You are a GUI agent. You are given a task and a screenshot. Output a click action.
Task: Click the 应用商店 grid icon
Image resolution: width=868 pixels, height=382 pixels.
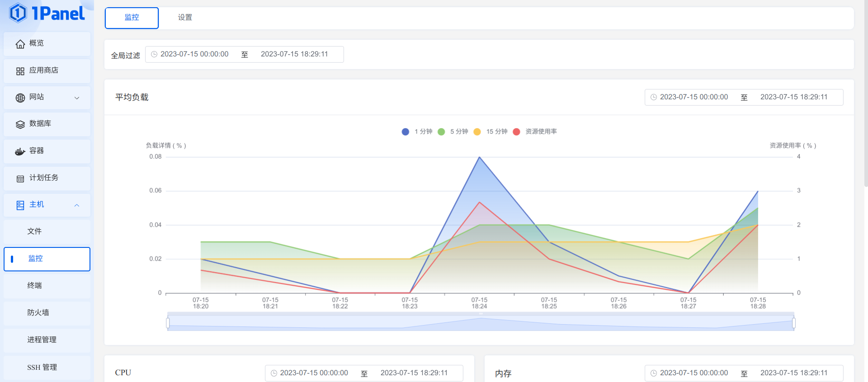[20, 71]
